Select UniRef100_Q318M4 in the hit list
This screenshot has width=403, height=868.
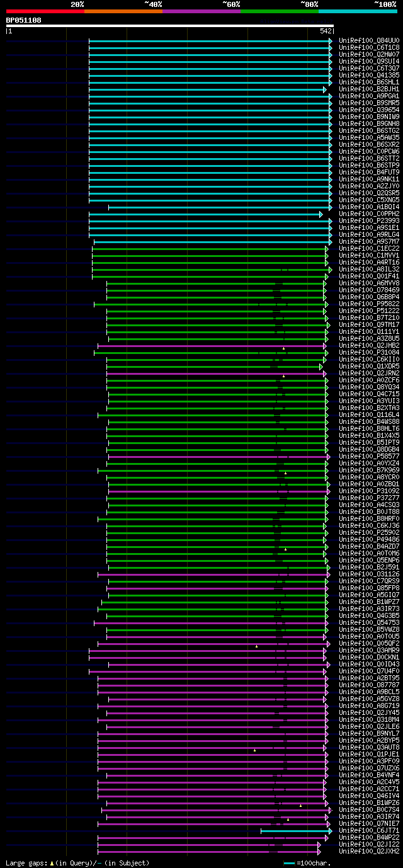(x=369, y=719)
